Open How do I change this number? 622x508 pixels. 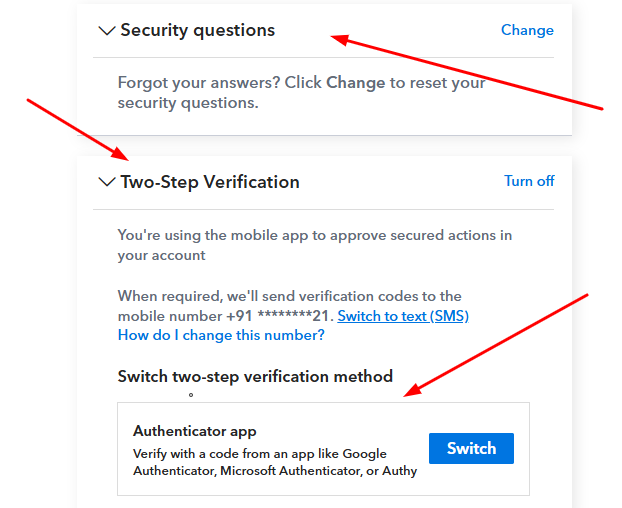(x=221, y=335)
